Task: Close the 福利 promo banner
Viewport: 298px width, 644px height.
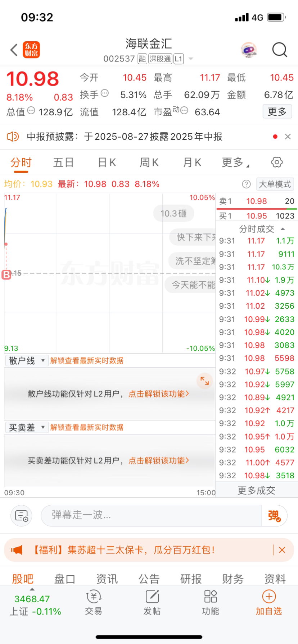Action: click(283, 550)
